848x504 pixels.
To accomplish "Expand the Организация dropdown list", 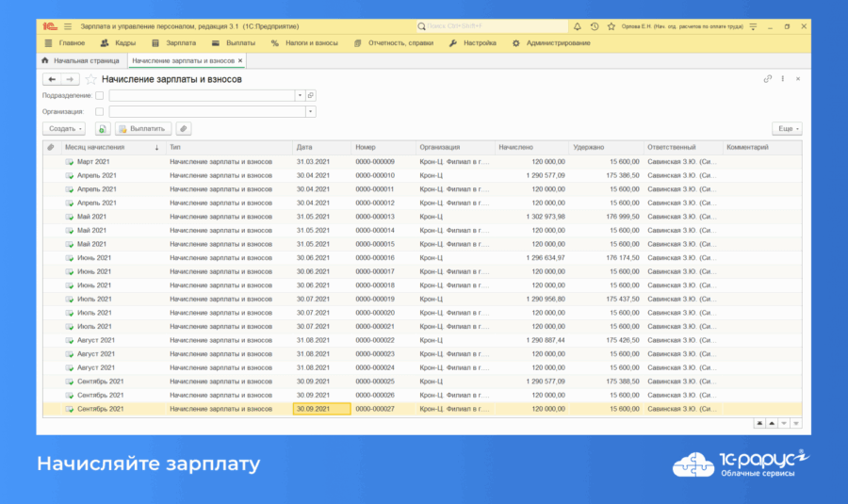I will [310, 111].
